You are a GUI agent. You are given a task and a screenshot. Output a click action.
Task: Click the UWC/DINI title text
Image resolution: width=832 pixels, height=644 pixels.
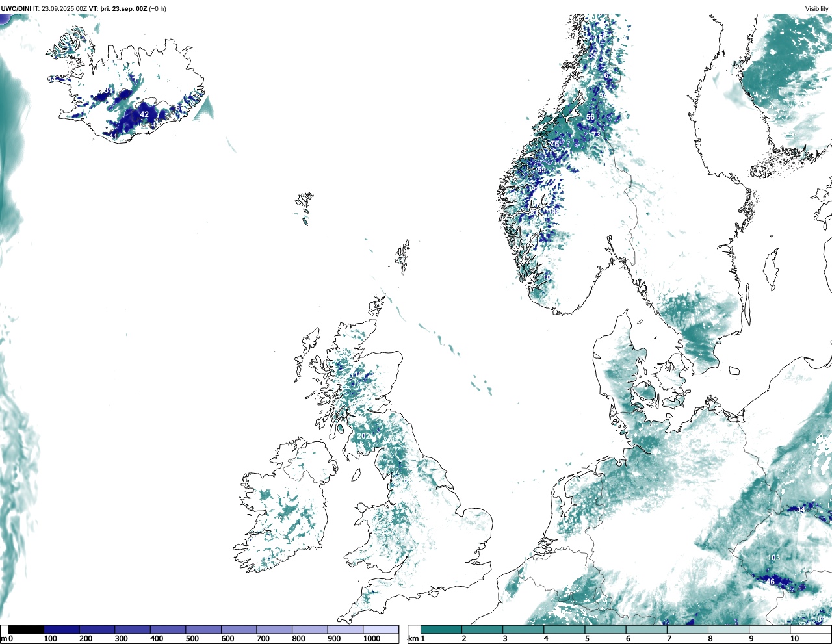click(x=16, y=8)
